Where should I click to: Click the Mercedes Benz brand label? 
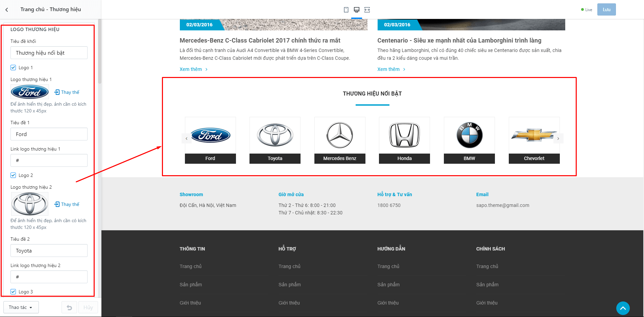[340, 158]
